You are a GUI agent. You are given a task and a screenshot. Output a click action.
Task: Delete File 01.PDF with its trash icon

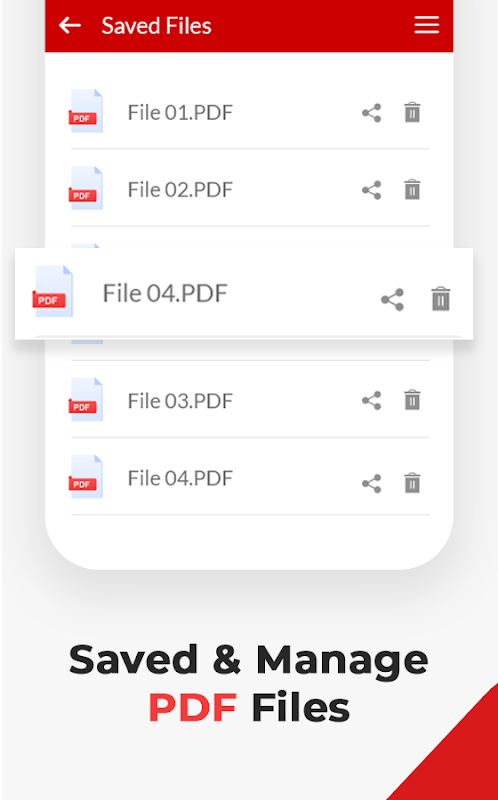click(412, 112)
